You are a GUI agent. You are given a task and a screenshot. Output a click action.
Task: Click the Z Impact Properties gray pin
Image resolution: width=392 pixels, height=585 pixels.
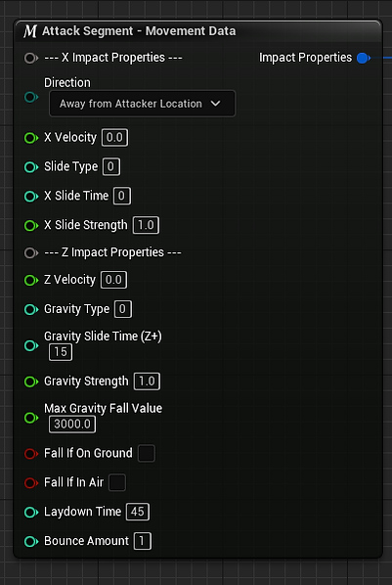point(31,253)
